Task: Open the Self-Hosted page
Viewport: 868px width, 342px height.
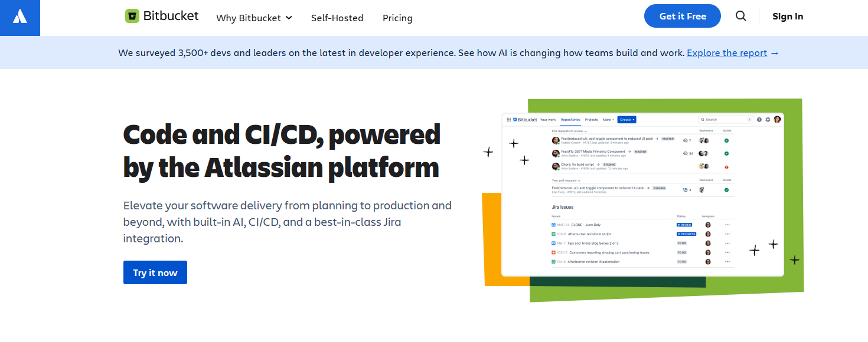Action: click(337, 18)
